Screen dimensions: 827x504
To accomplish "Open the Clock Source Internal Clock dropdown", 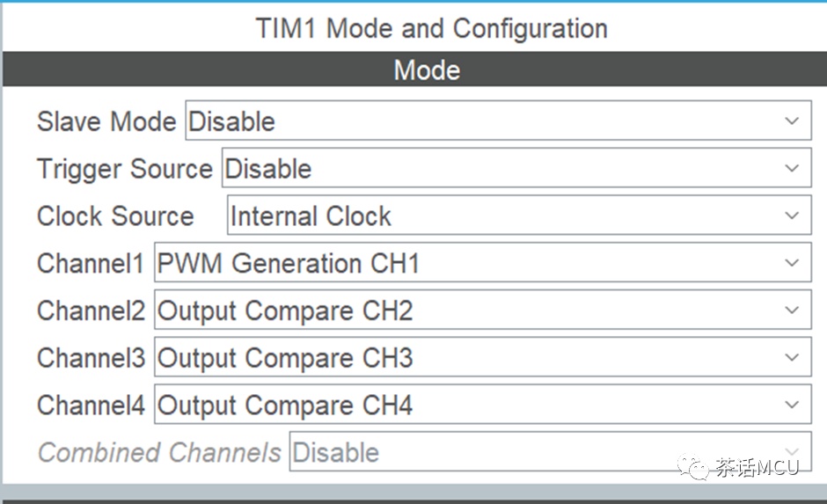I will 519,215.
